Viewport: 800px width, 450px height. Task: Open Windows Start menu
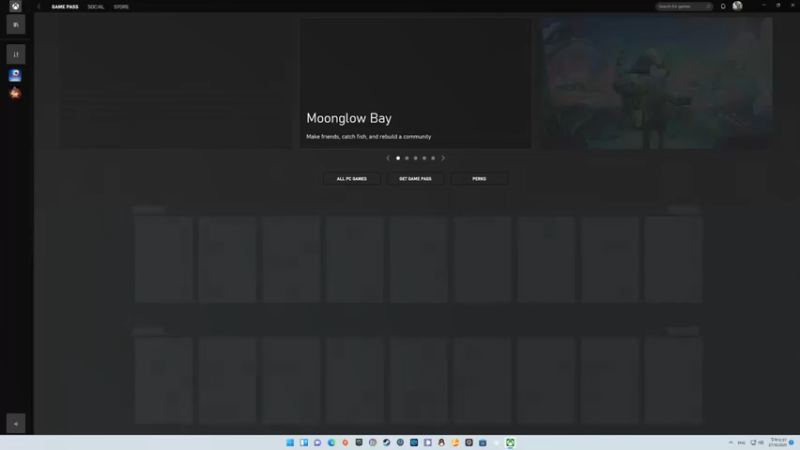click(290, 442)
